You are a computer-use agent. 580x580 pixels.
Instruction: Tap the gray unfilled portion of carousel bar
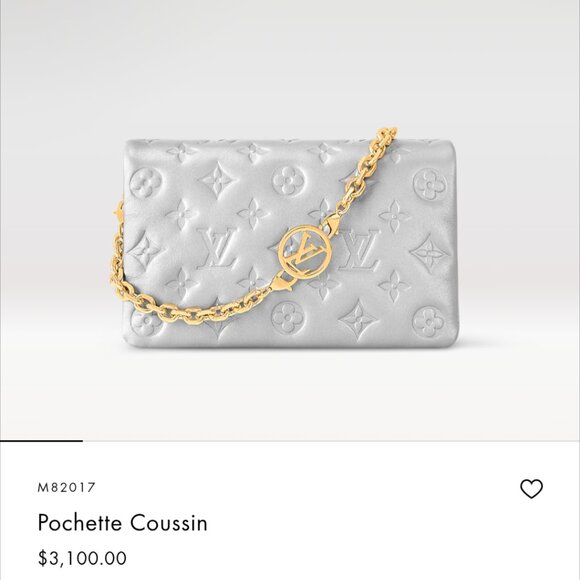click(x=331, y=441)
